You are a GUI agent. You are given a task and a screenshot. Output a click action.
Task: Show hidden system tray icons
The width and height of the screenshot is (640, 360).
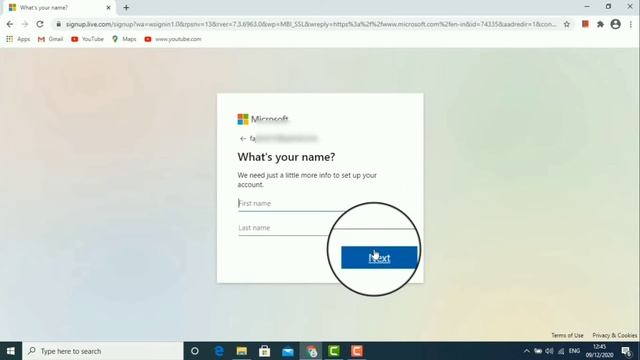pyautogui.click(x=527, y=351)
